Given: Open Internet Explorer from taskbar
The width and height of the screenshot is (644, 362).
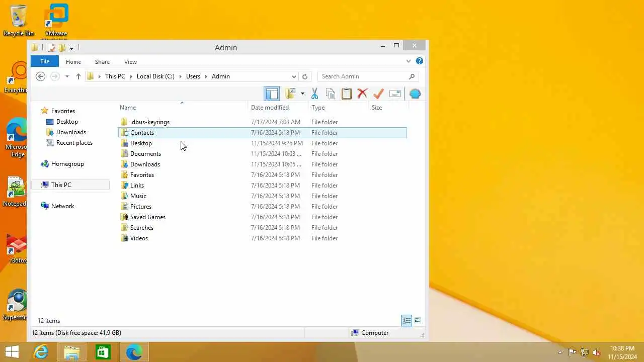Looking at the screenshot, I should (41, 352).
